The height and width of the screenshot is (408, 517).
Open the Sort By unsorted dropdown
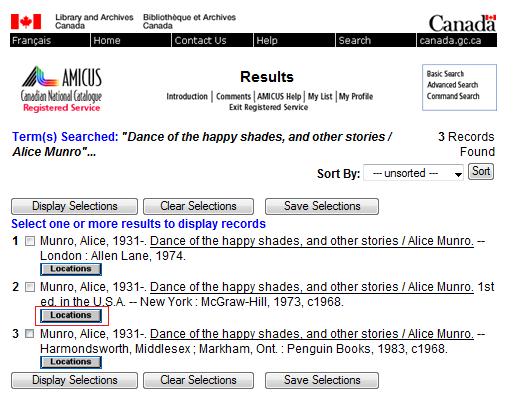click(413, 173)
